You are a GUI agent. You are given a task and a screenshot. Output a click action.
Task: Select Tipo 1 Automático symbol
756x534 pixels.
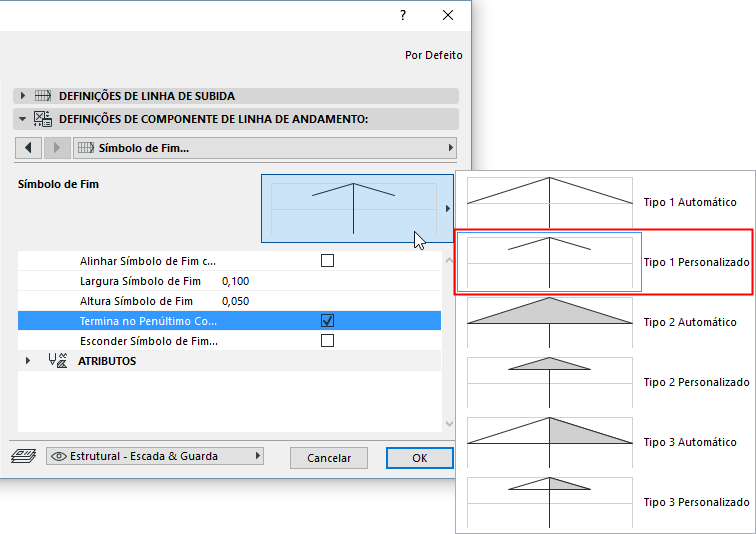coord(604,202)
